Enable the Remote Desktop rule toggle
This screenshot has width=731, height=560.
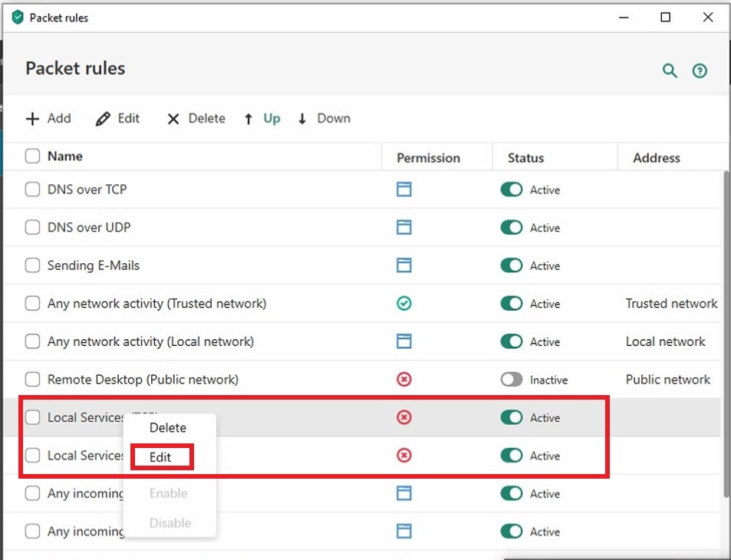pos(511,380)
